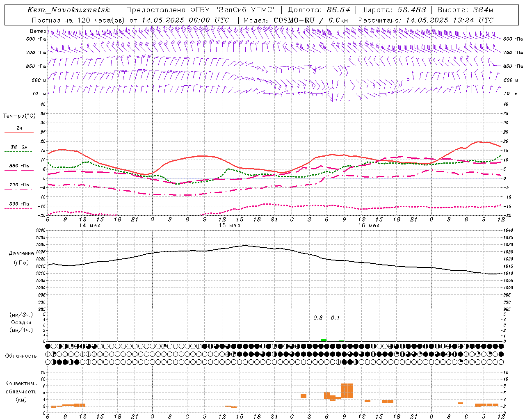The height and width of the screenshot is (420, 525).
Task: Click the dashed line sample under 'Td 2м'
Action: click(x=19, y=152)
